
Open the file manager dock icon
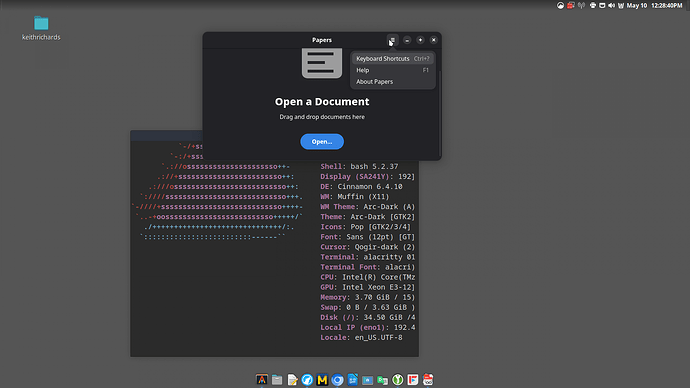point(277,380)
